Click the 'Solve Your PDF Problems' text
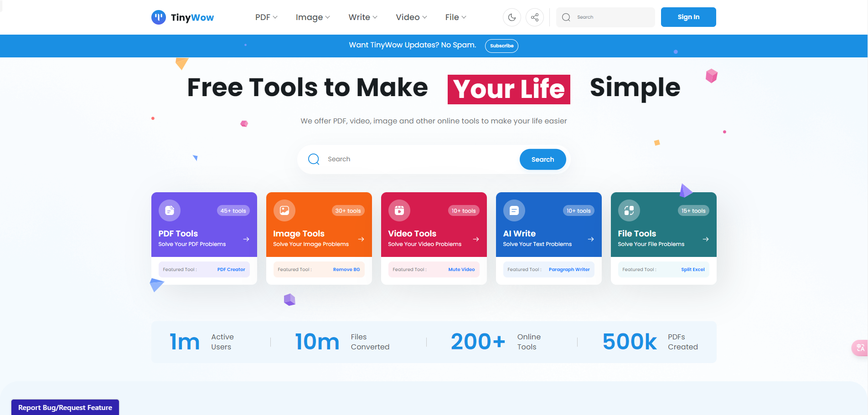 (192, 244)
